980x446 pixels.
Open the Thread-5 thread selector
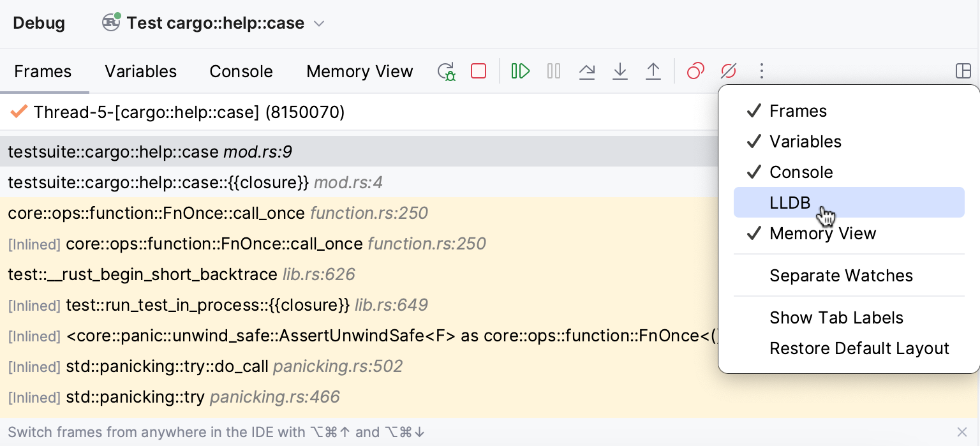point(189,113)
